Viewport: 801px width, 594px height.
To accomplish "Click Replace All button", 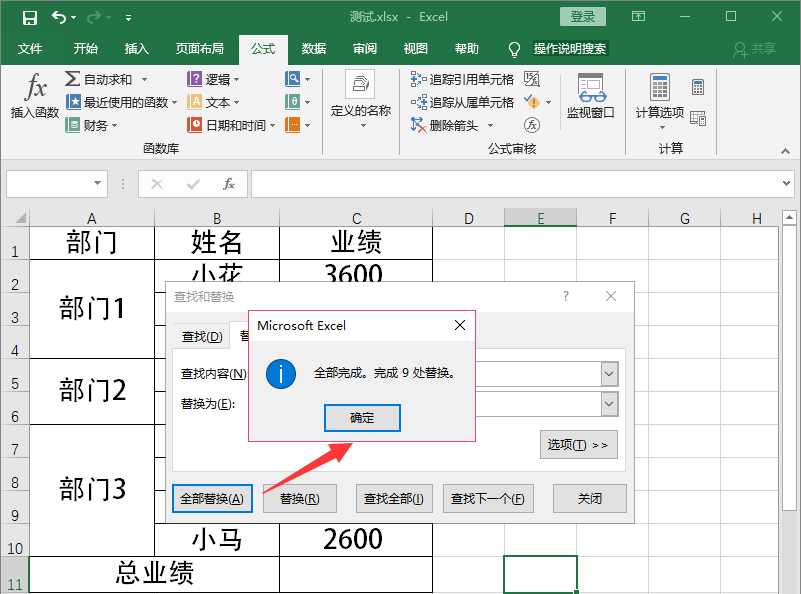I will pos(212,498).
